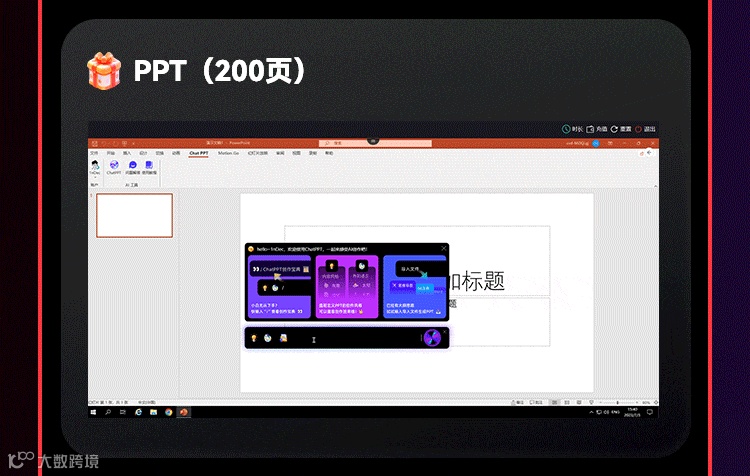Switch to the 插入 (Insert) ribbon tab
Viewport: 750px width, 476px height.
[x=127, y=153]
